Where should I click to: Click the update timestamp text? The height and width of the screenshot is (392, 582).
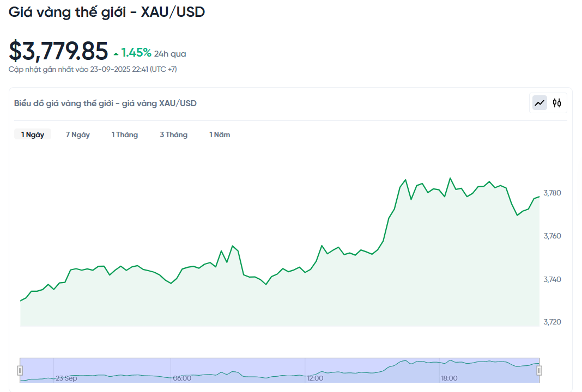tap(93, 69)
